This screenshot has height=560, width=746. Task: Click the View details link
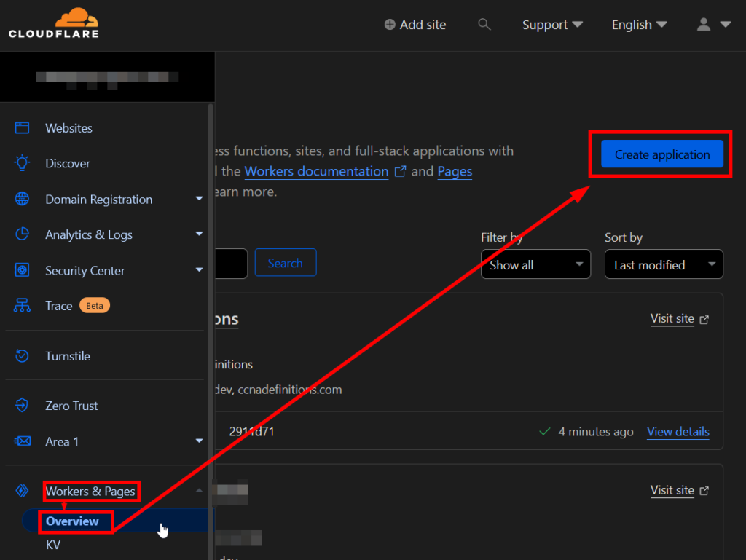pos(678,431)
